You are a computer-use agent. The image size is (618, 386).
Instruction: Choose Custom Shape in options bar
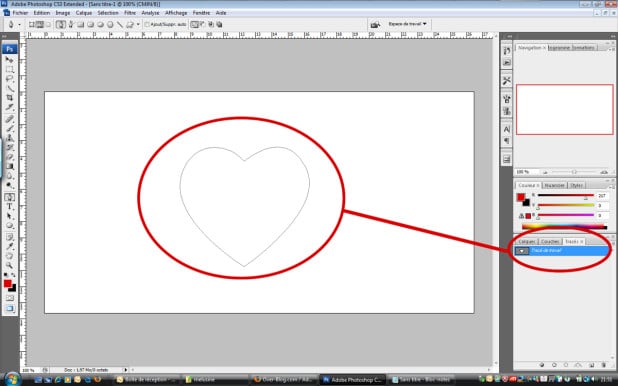point(130,24)
